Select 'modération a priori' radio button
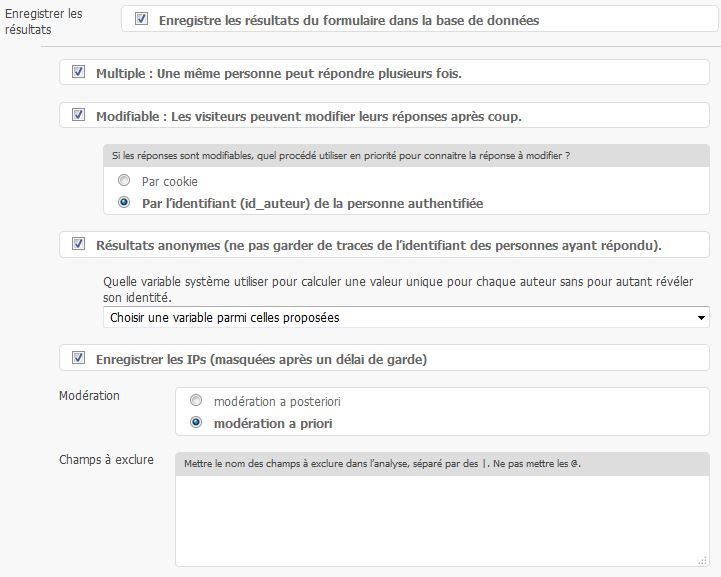 click(x=196, y=423)
